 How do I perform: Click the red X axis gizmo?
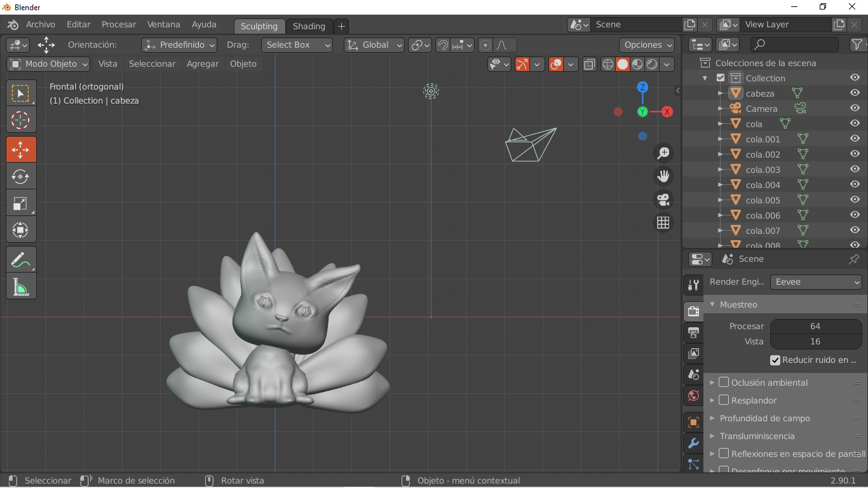pyautogui.click(x=667, y=112)
